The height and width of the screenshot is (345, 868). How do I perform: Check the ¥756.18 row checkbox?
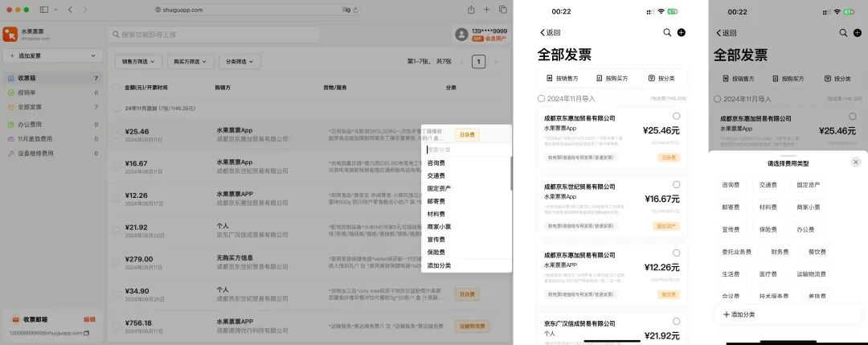tap(117, 326)
